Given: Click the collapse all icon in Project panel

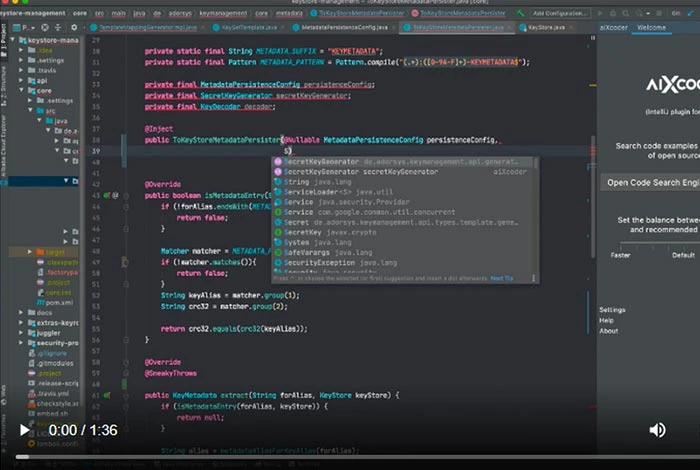Looking at the screenshot, I should 58,28.
